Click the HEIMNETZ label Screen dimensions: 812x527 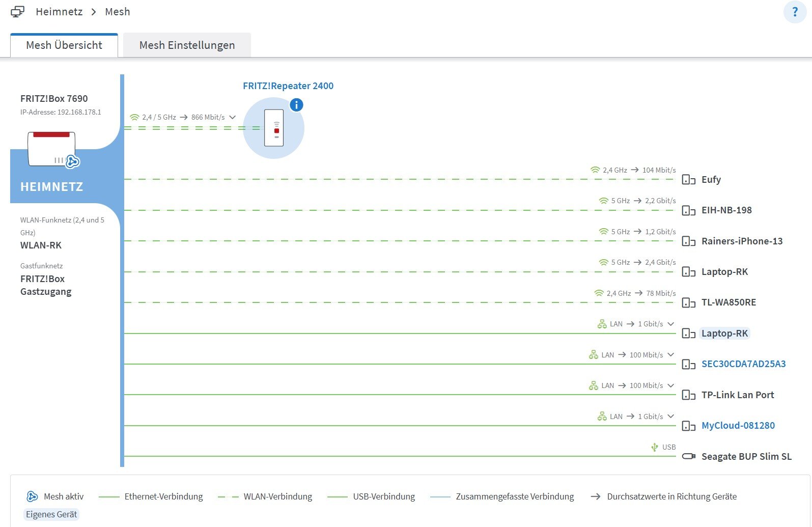[x=51, y=187]
